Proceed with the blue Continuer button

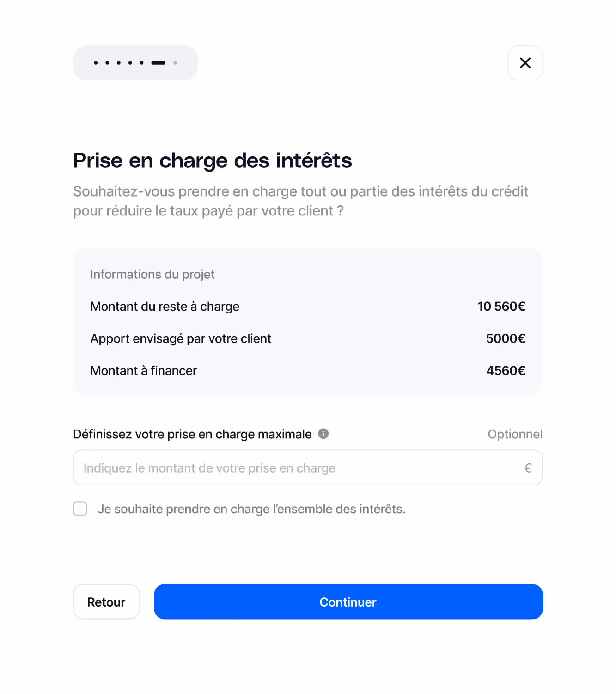[348, 602]
